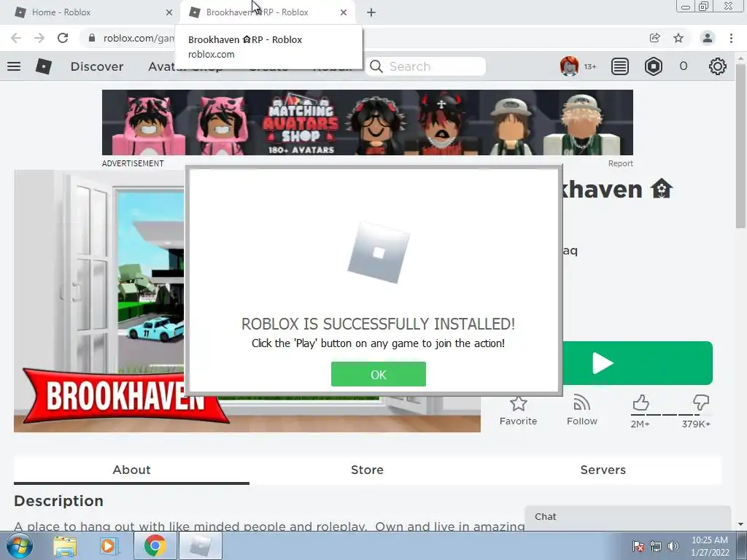This screenshot has width=747, height=560.
Task: Click Roblox icon in taskbar
Action: [x=200, y=545]
